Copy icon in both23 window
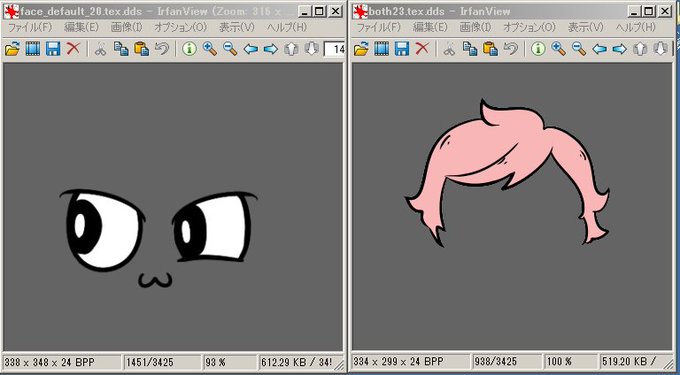Viewport: 680px width, 375px height. click(470, 49)
